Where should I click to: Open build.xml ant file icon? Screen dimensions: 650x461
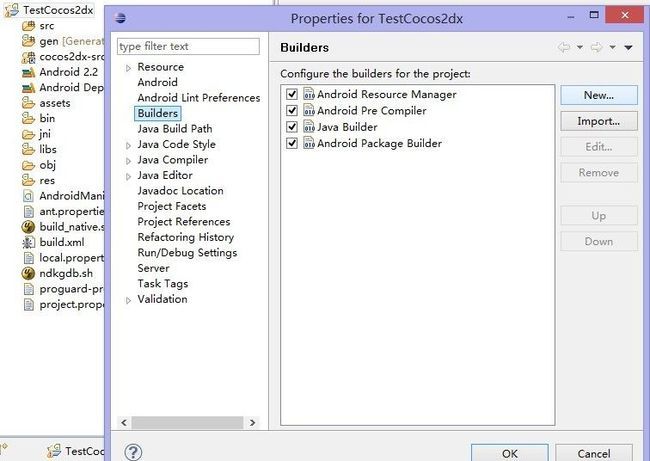(28, 242)
